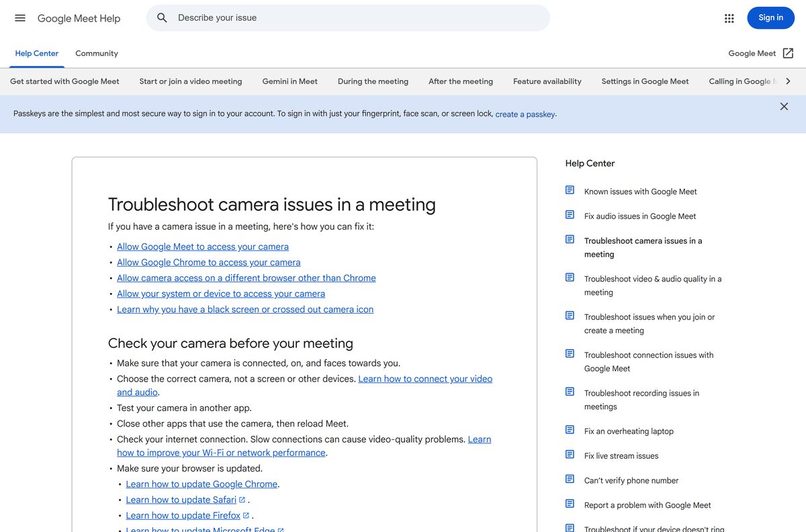Click the Sign in button

770,18
